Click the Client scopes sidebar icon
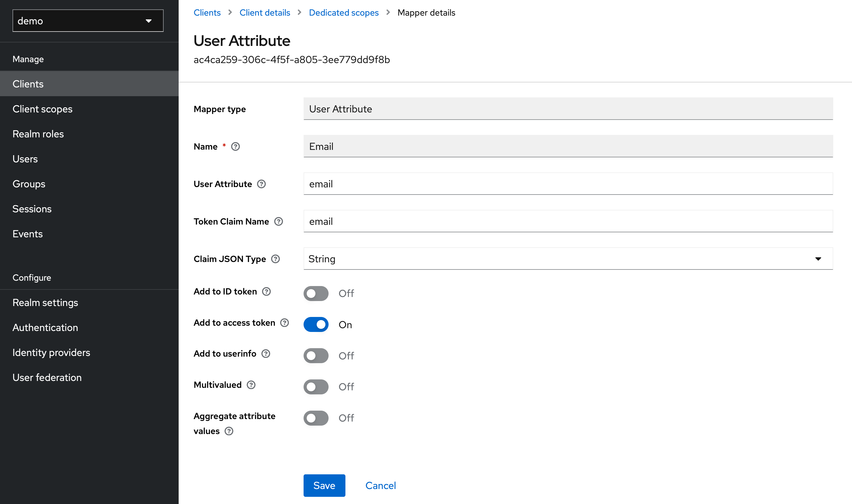852x504 pixels. coord(42,109)
